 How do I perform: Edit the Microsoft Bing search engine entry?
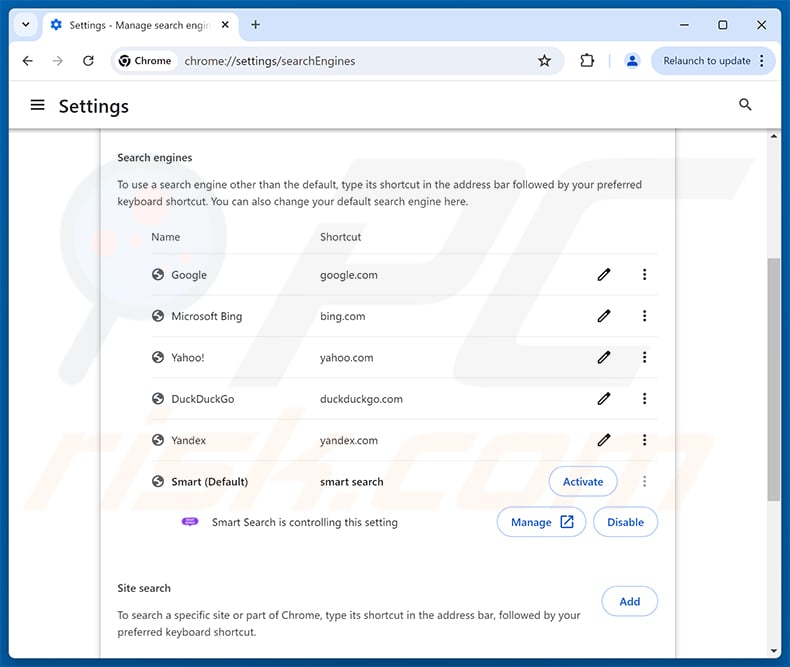click(x=604, y=316)
